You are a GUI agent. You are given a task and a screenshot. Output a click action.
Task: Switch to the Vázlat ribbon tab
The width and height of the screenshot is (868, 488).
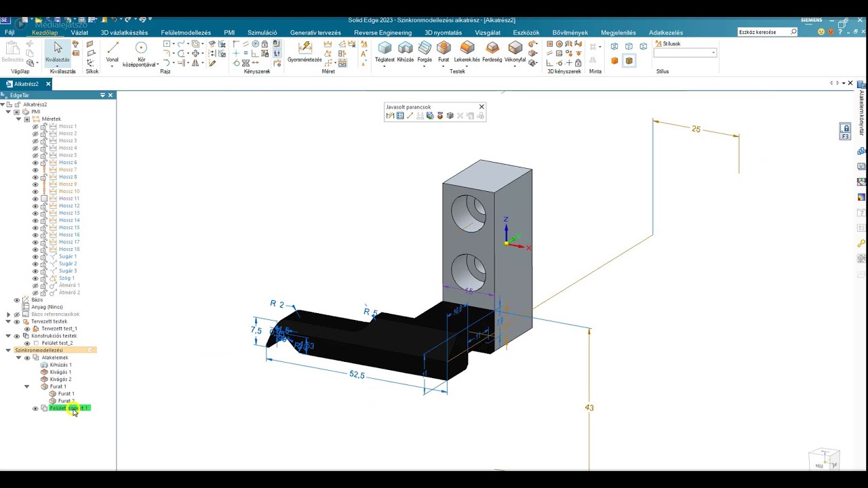click(x=79, y=33)
